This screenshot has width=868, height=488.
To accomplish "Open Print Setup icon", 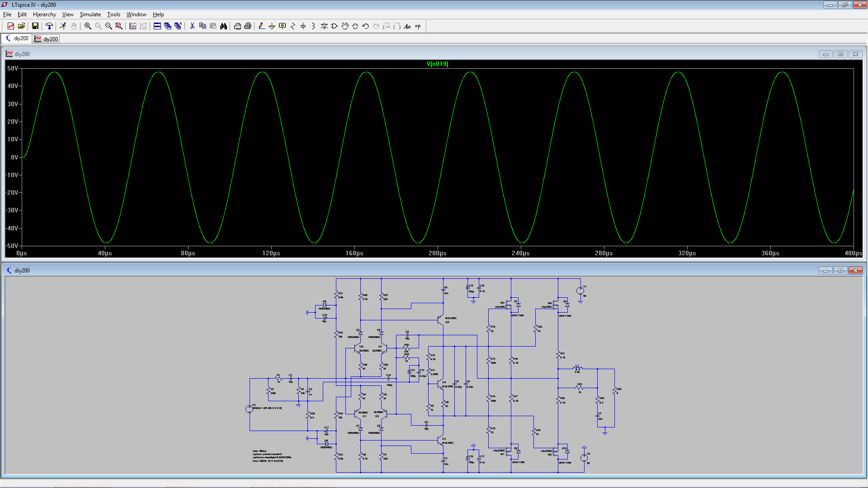I will click(x=237, y=26).
